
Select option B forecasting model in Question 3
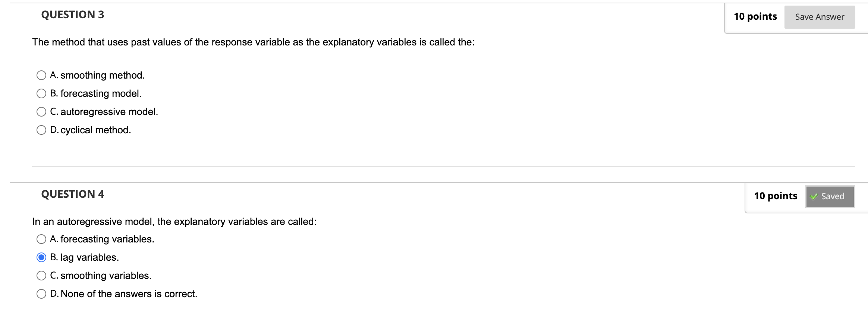[41, 93]
